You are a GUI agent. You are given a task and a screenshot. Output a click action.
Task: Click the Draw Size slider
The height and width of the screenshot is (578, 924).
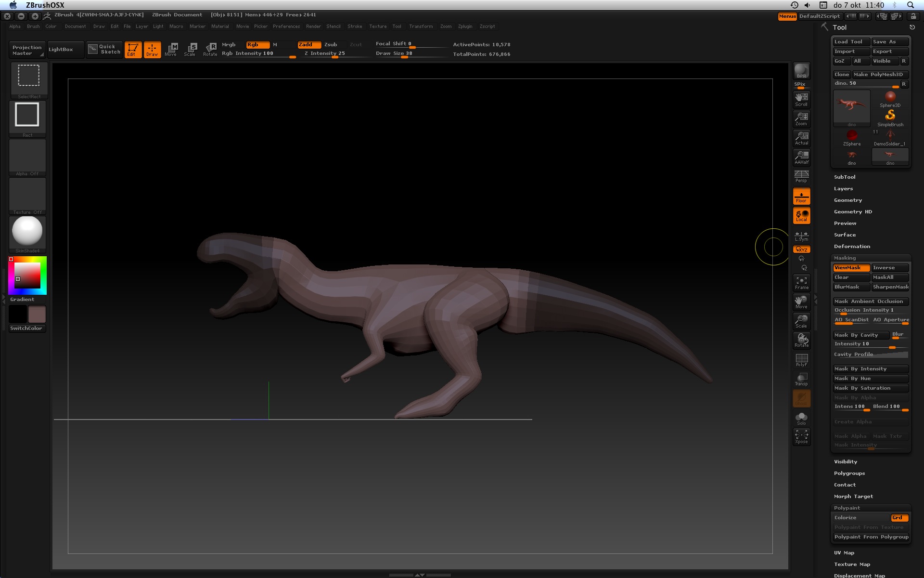point(411,53)
